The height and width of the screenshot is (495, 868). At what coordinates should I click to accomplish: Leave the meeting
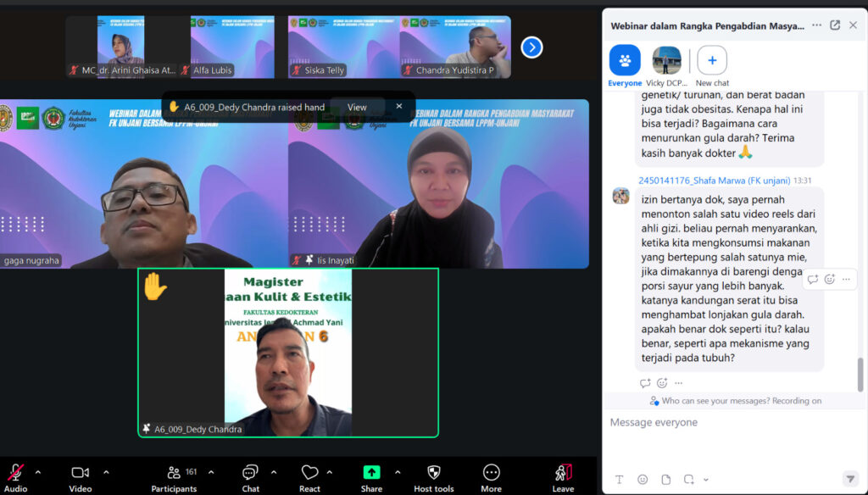(563, 473)
